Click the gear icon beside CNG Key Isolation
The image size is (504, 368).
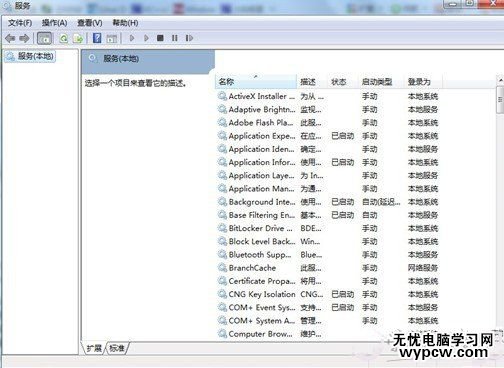(222, 294)
